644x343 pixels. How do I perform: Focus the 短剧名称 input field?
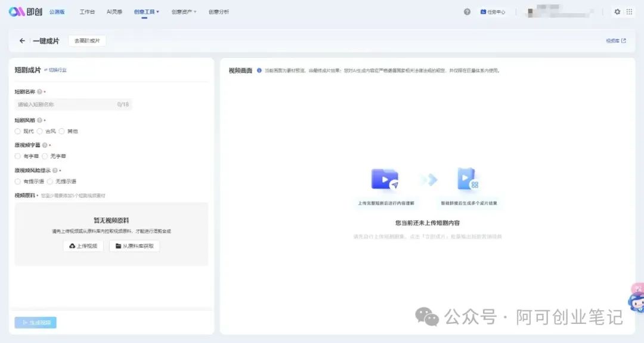73,105
